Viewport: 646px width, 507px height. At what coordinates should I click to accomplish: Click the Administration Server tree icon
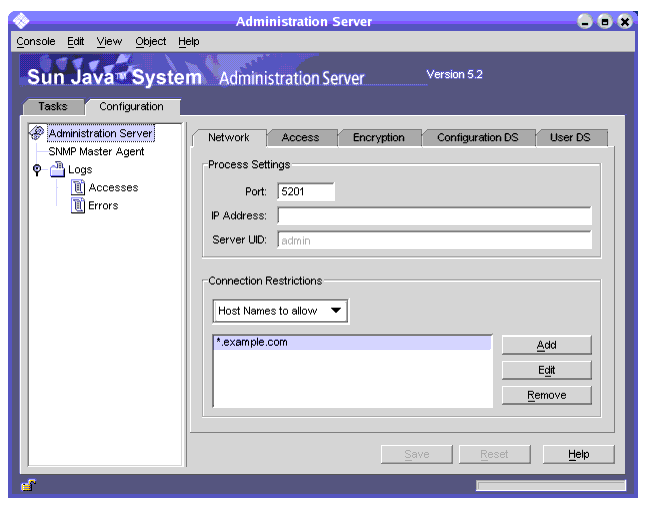tap(37, 133)
